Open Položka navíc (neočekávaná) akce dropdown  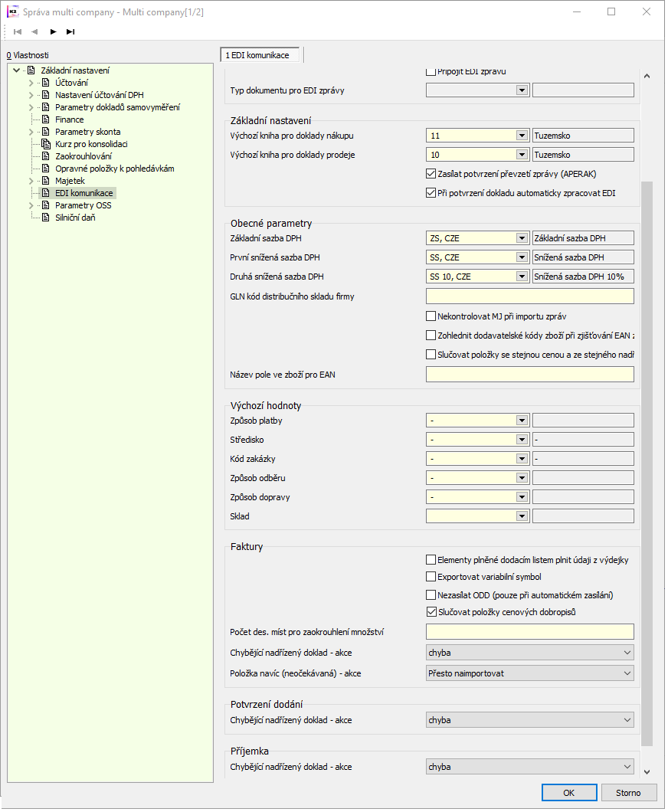530,673
